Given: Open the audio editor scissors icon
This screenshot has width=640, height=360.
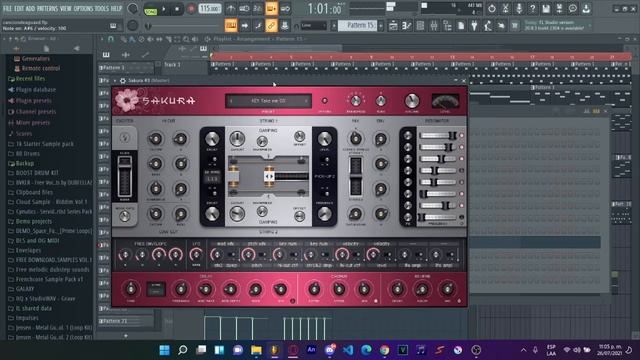Looking at the screenshot, I should coord(505,9).
